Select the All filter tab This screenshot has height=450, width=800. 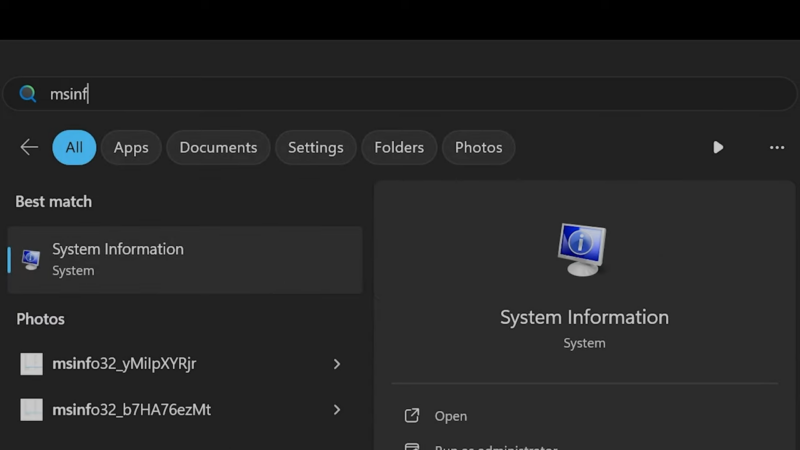[74, 147]
